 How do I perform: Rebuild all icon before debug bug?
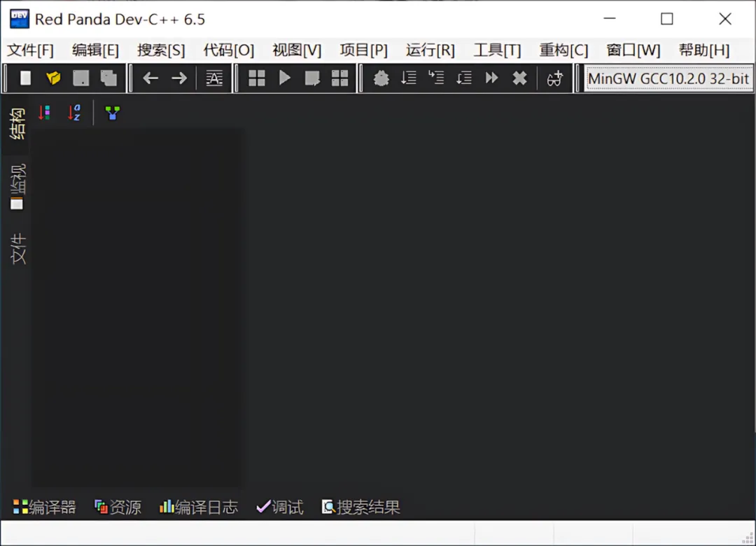pyautogui.click(x=340, y=78)
